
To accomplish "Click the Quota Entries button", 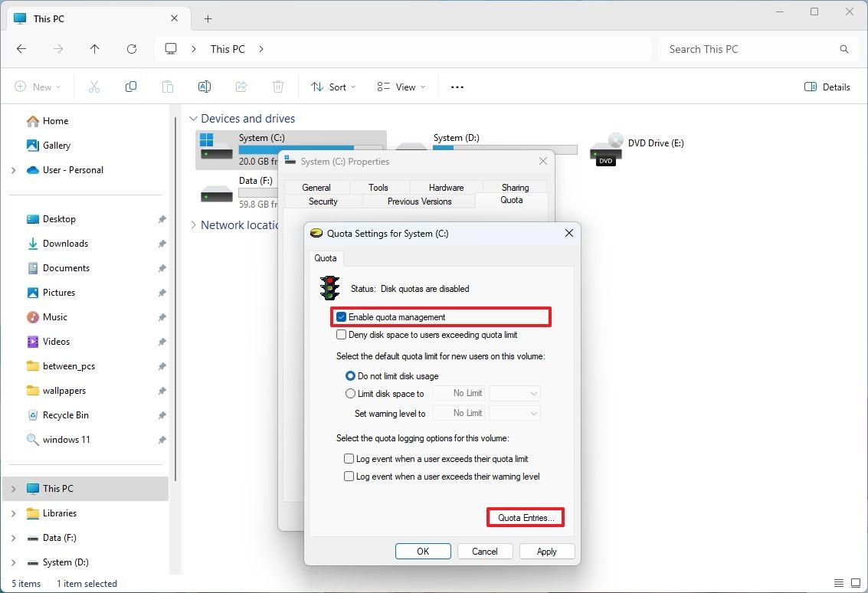I will tap(525, 517).
